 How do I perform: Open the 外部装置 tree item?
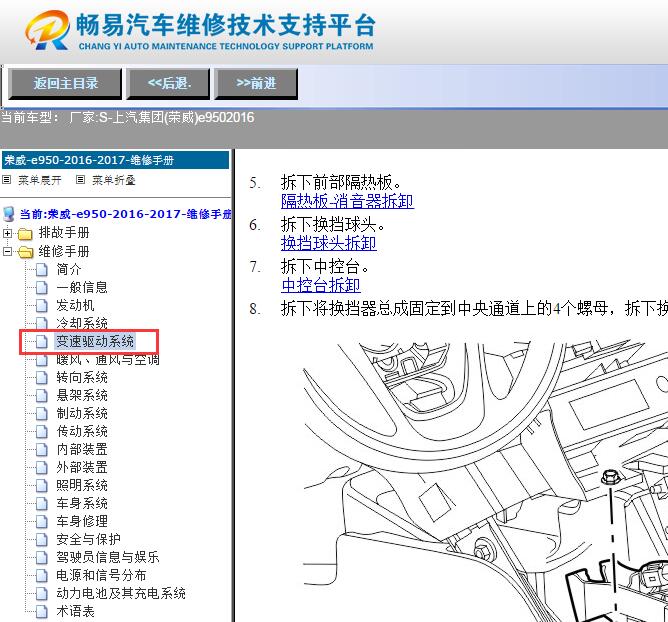tap(82, 467)
